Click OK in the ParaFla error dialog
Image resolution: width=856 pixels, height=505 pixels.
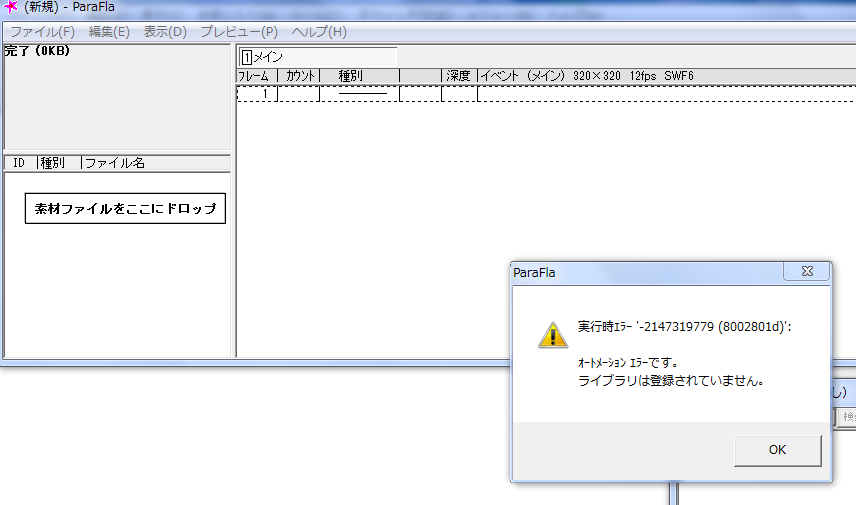coord(777,450)
